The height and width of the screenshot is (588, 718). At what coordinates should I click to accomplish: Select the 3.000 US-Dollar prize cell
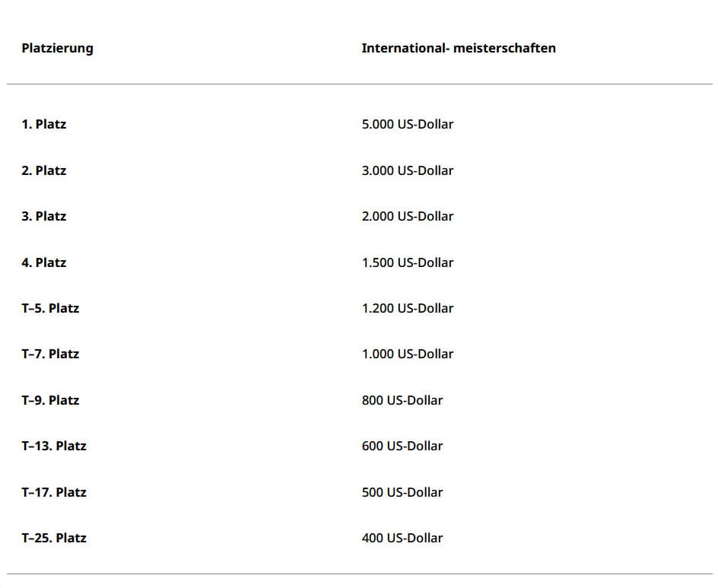click(407, 170)
